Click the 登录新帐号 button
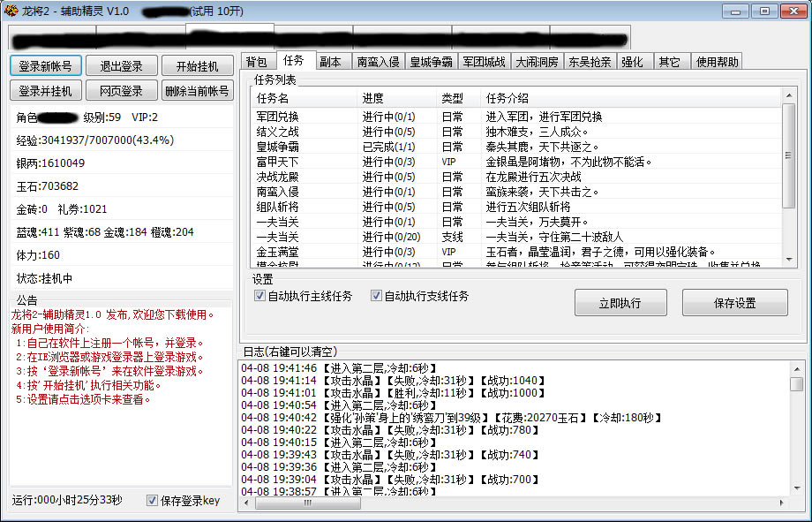The width and height of the screenshot is (812, 522). tap(46, 66)
